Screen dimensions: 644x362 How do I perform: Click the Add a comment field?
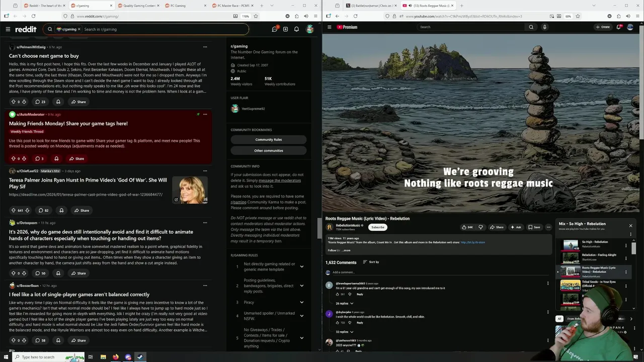pos(440,272)
